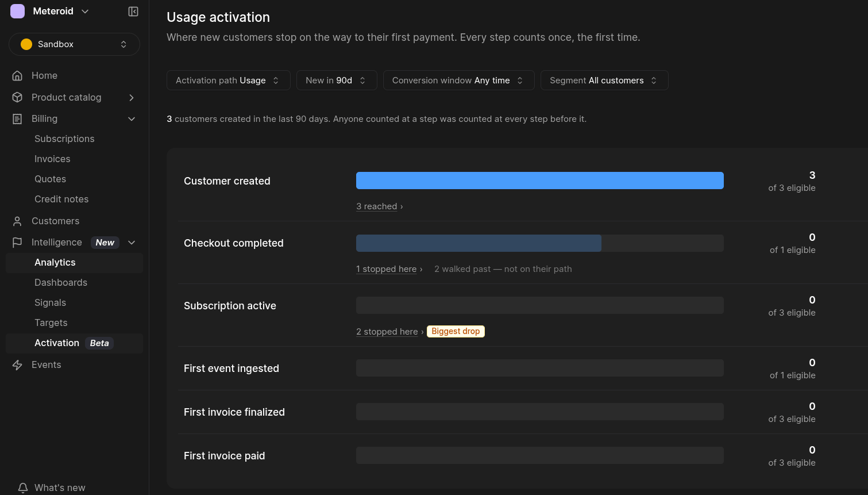Open Dashboards under Intelligence
868x495 pixels.
click(x=61, y=282)
